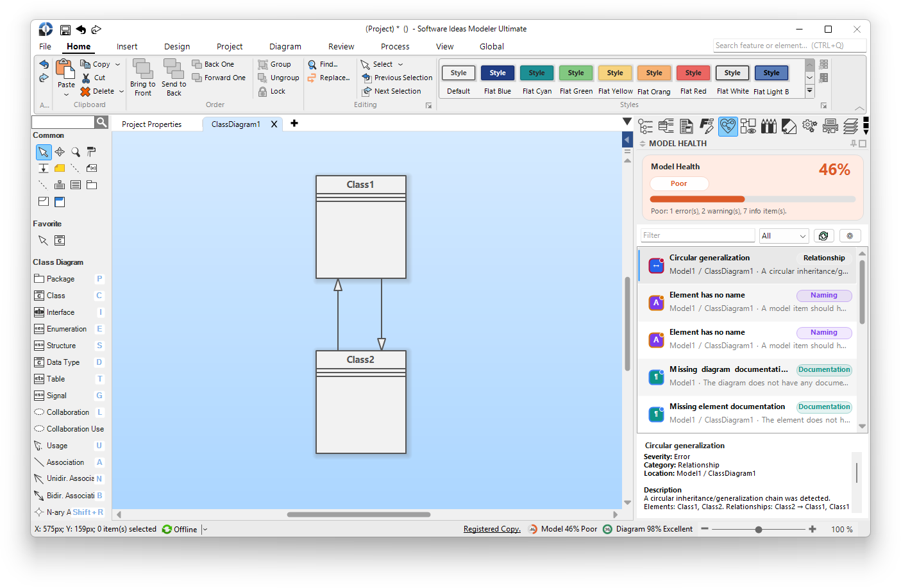Open the Model Health heart icon panel
This screenshot has width=901, height=588.
click(728, 126)
